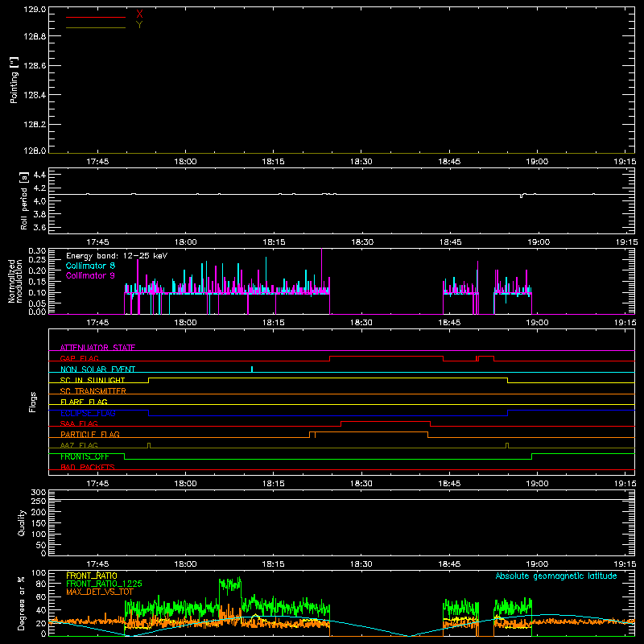The image size is (644, 644).
Task: Click the 18:15 label under the modulation panel
Action: click(x=273, y=323)
